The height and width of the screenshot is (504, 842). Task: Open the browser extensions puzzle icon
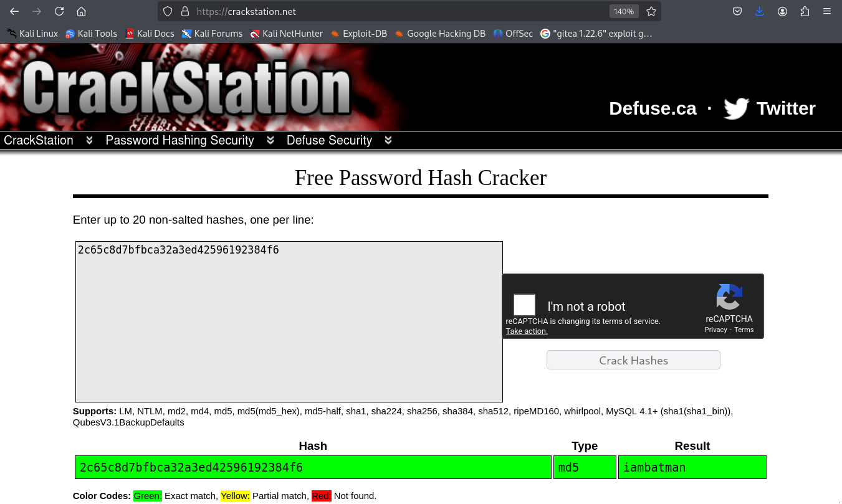click(805, 11)
